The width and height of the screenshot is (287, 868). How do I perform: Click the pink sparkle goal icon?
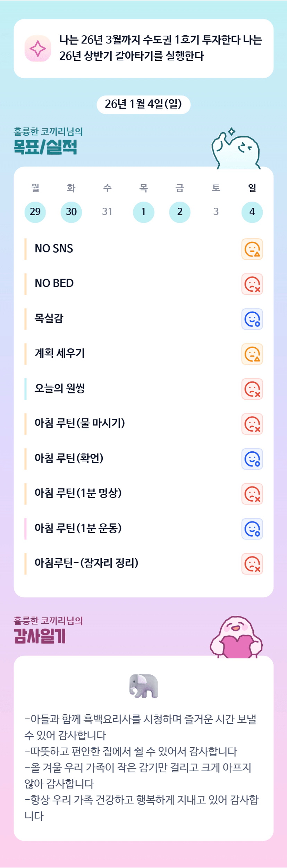pyautogui.click(x=38, y=49)
